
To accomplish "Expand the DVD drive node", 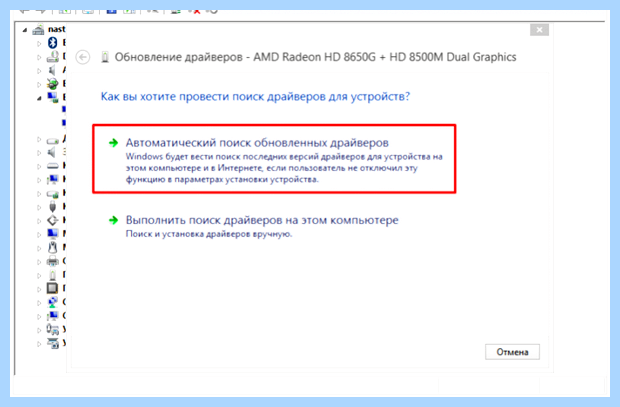I will click(x=39, y=57).
